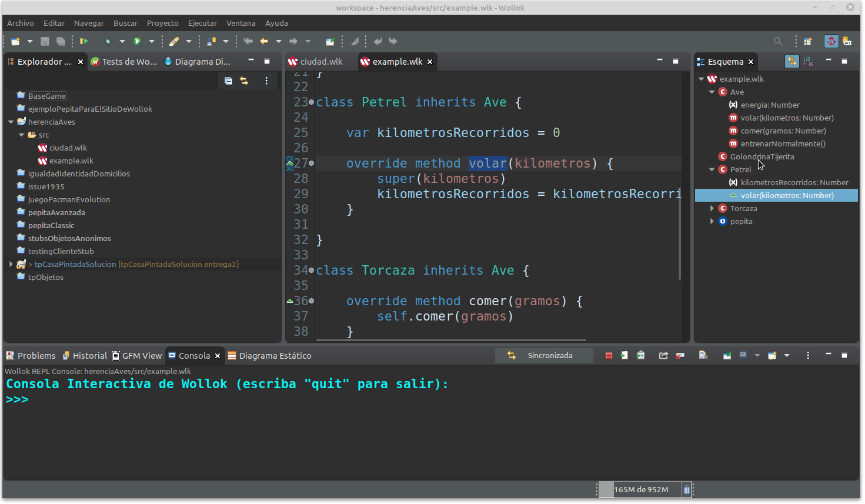This screenshot has width=865, height=504.
Task: Collapse all in the Explorador panel
Action: click(228, 81)
